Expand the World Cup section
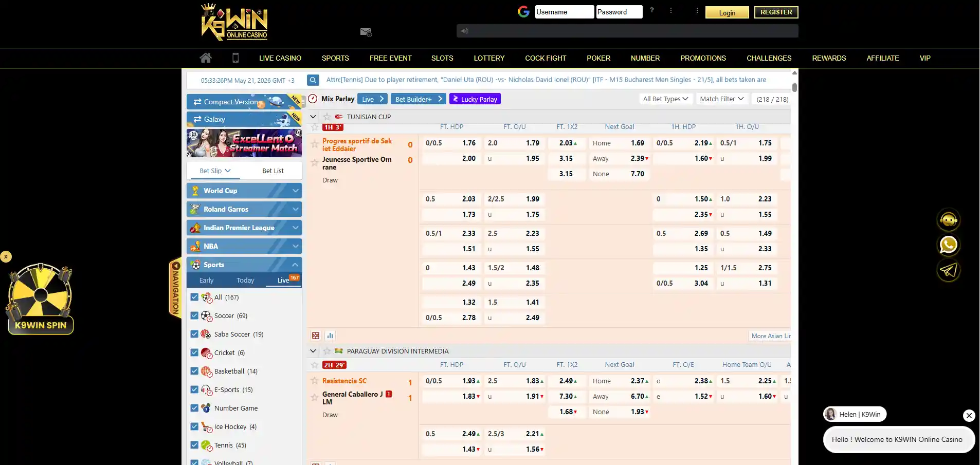Image resolution: width=980 pixels, height=465 pixels. (244, 191)
